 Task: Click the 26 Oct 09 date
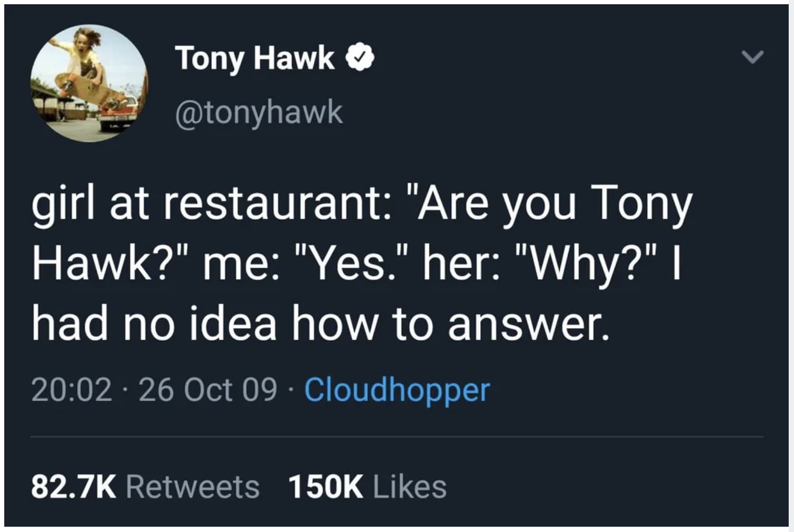(x=207, y=389)
